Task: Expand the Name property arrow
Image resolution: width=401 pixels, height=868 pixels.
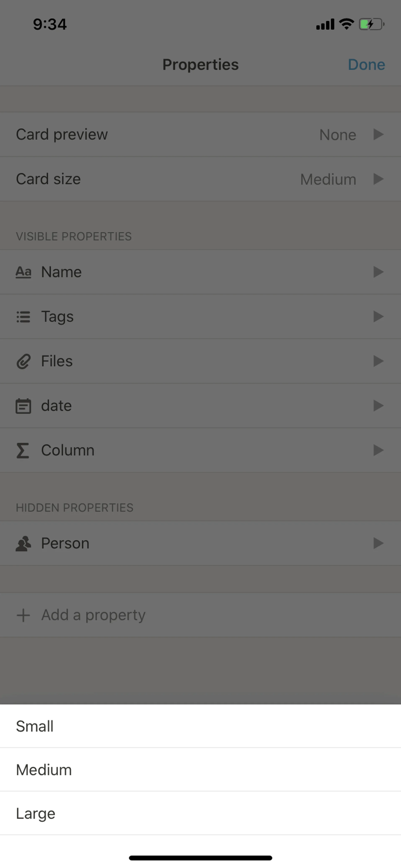Action: 378,272
